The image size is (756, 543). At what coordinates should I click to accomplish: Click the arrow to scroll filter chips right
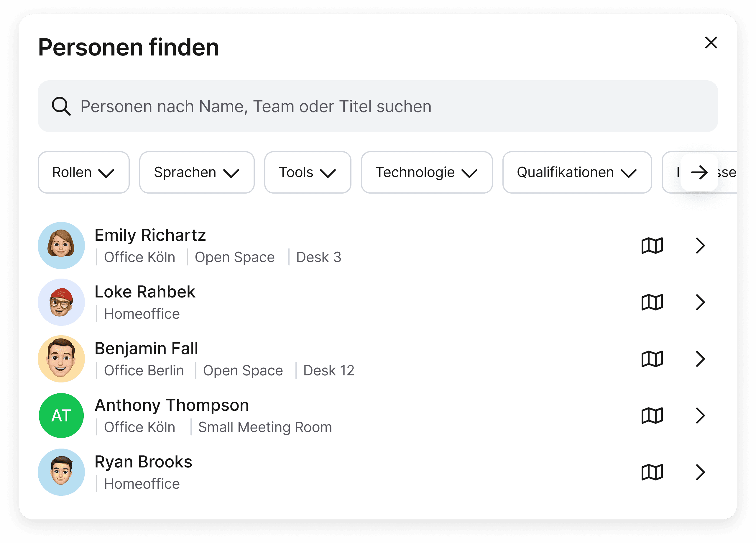coord(700,172)
